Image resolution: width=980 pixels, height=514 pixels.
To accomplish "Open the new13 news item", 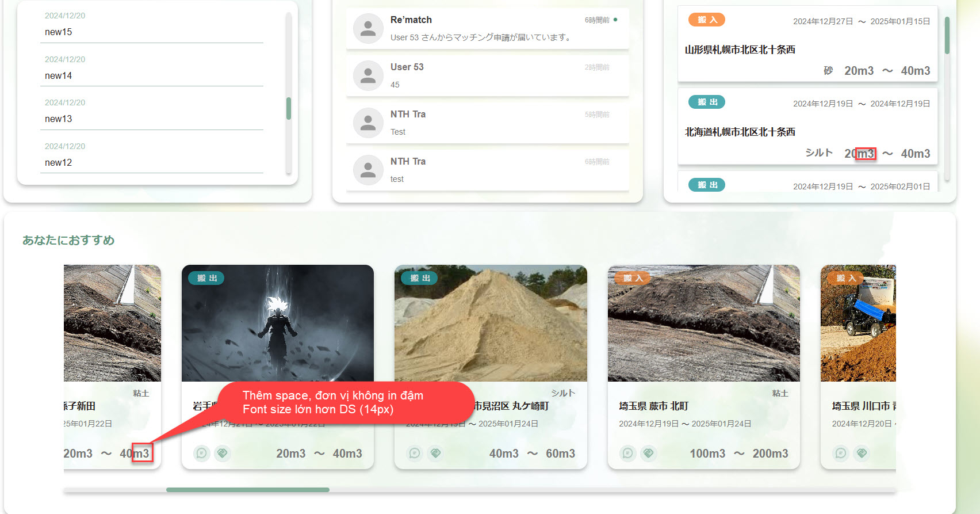I will coord(59,119).
